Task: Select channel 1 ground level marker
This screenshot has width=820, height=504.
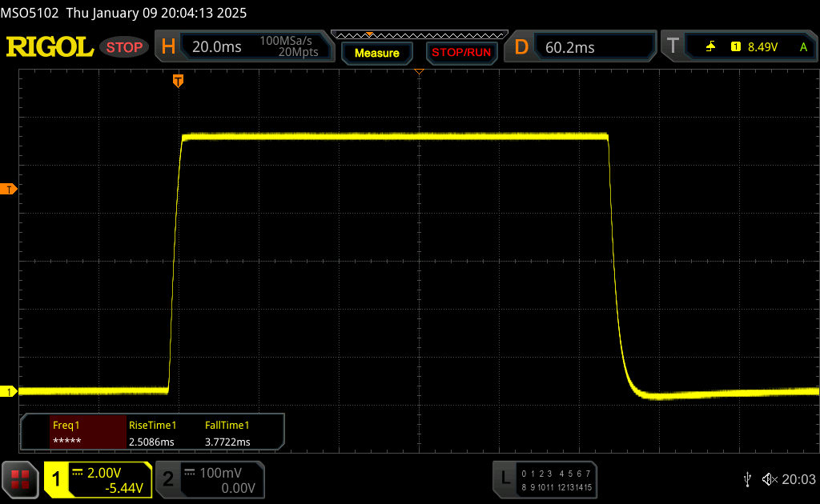Action: (x=10, y=391)
